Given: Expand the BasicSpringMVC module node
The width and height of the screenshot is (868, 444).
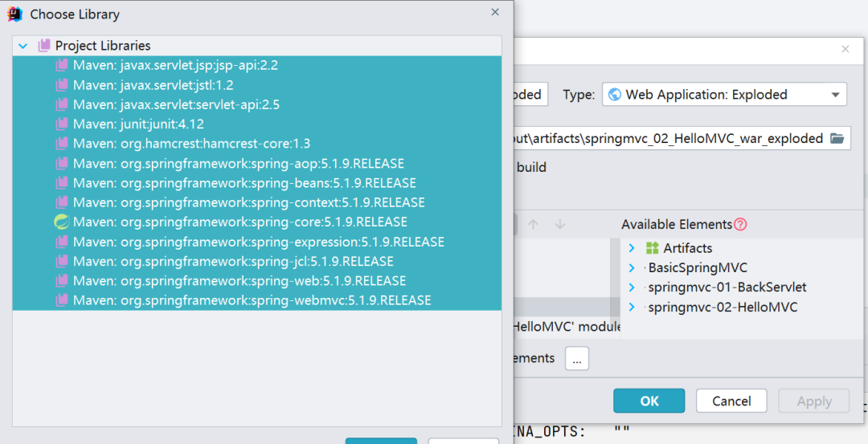Looking at the screenshot, I should 632,267.
